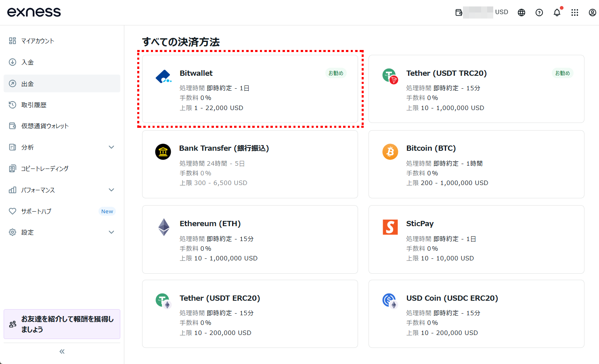The width and height of the screenshot is (599, 364).
Task: Open 取引履歴 in the sidebar
Action: (x=62, y=105)
